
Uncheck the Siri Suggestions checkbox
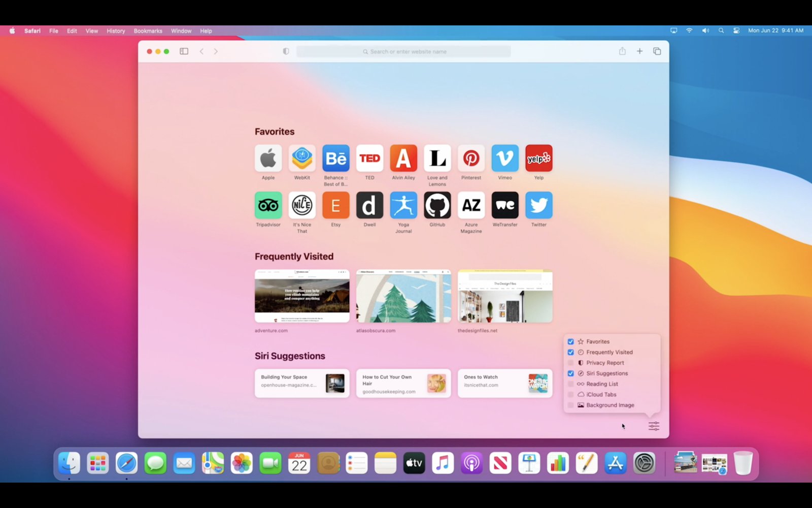[x=570, y=373]
